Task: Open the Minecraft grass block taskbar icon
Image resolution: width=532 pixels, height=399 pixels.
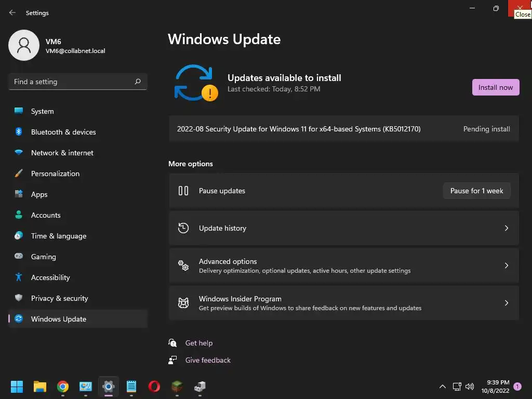Action: (x=177, y=387)
